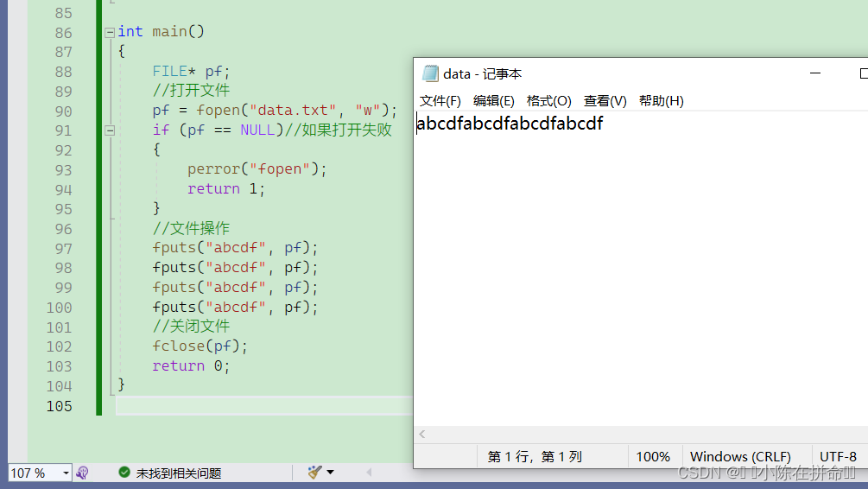Image resolution: width=868 pixels, height=489 pixels.
Task: Open the 查看(V) menu in Notepad
Action: [605, 101]
